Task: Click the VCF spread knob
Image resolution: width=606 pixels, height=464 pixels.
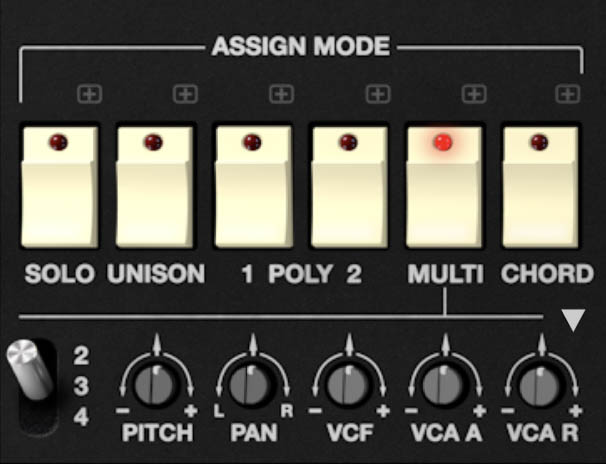Action: click(x=348, y=385)
